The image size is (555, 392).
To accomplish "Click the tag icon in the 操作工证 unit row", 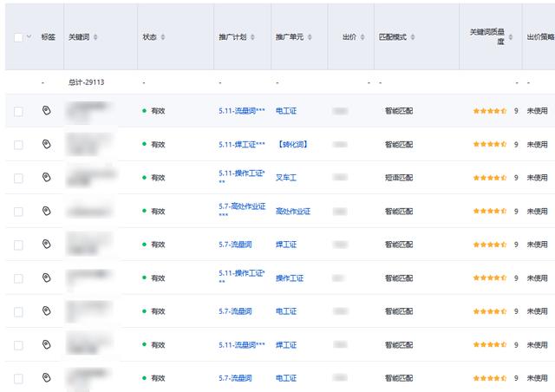I will (x=46, y=278).
